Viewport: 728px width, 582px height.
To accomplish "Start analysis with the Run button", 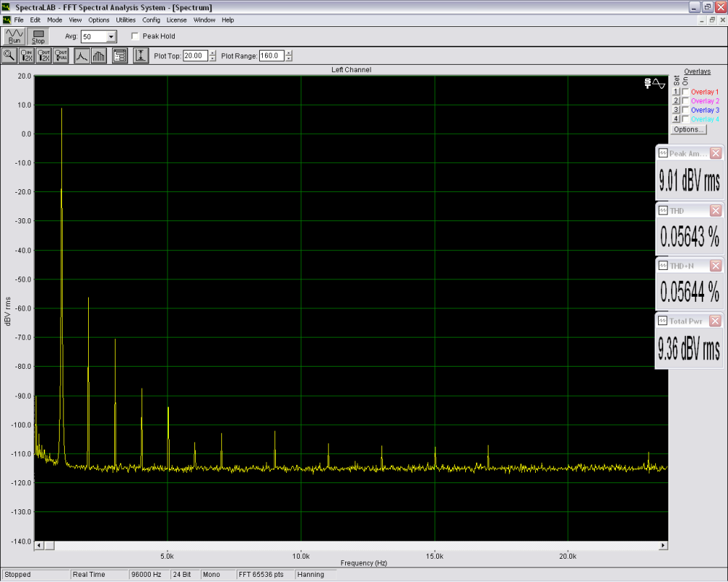I will (x=14, y=36).
